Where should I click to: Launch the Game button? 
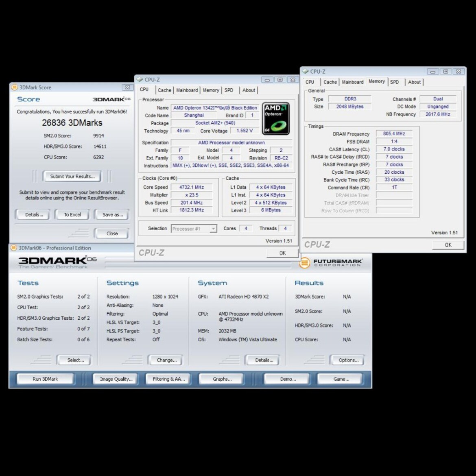341,379
